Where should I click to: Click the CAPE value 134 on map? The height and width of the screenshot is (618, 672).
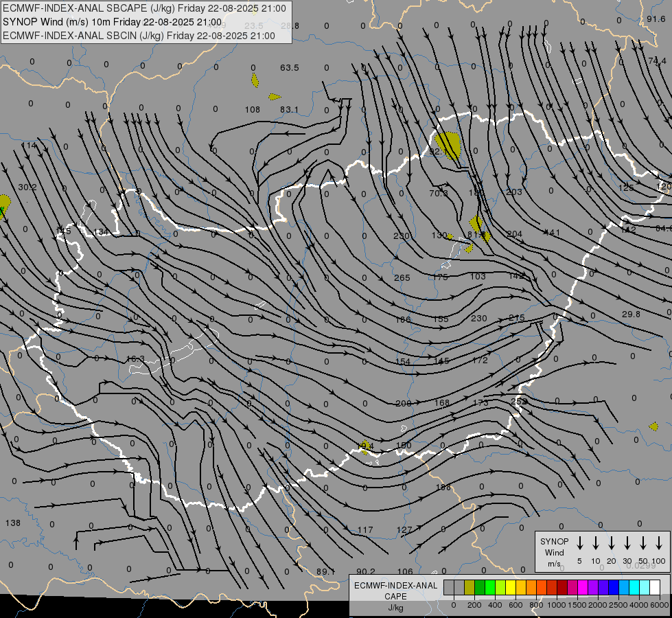pos(101,232)
